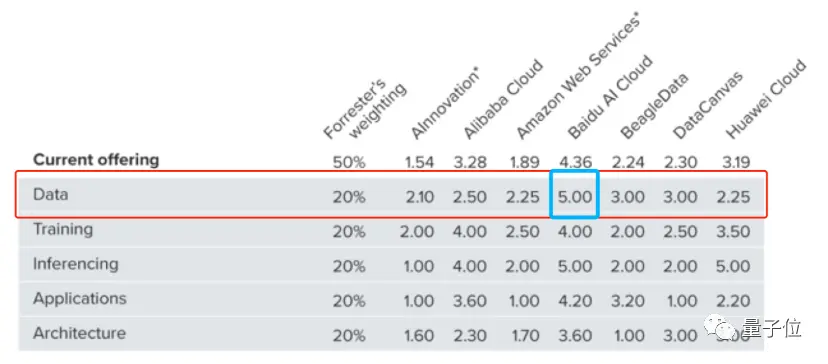Click Baidu's 4.36 Current offering score
The width and height of the screenshot is (828, 364).
(575, 162)
